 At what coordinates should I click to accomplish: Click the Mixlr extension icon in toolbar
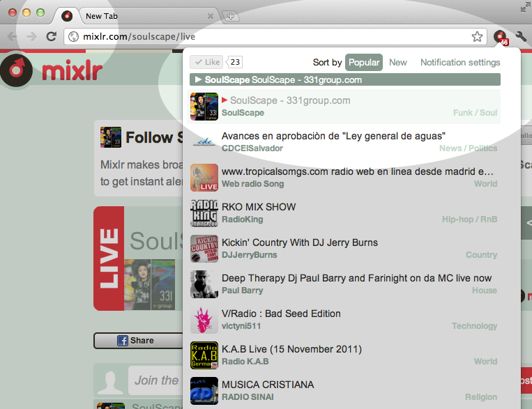[500, 37]
